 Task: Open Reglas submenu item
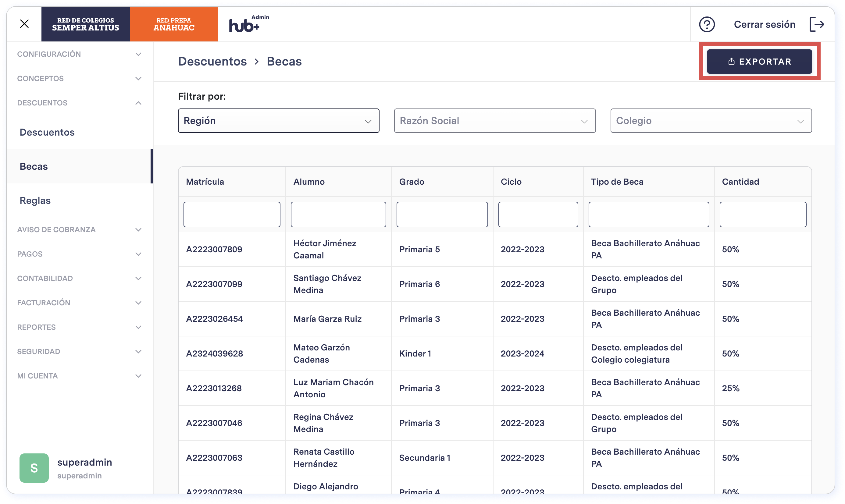[80, 201]
